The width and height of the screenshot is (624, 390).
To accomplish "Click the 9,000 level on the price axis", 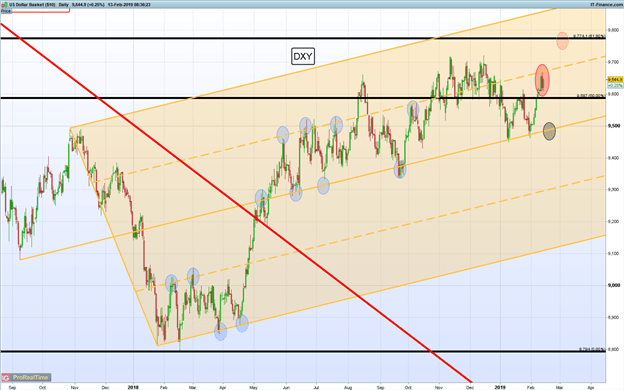I will click(614, 285).
